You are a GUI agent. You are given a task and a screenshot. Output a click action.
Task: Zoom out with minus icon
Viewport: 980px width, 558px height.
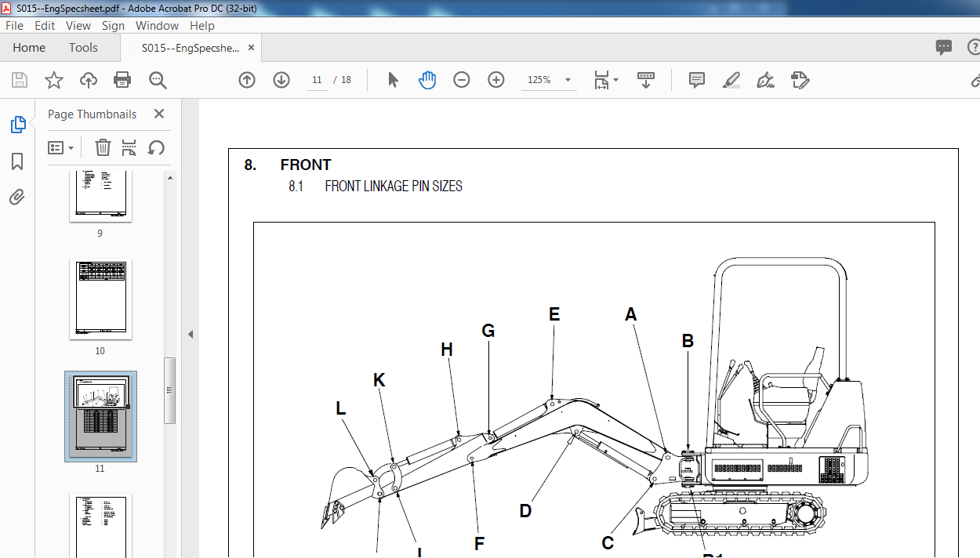[462, 80]
